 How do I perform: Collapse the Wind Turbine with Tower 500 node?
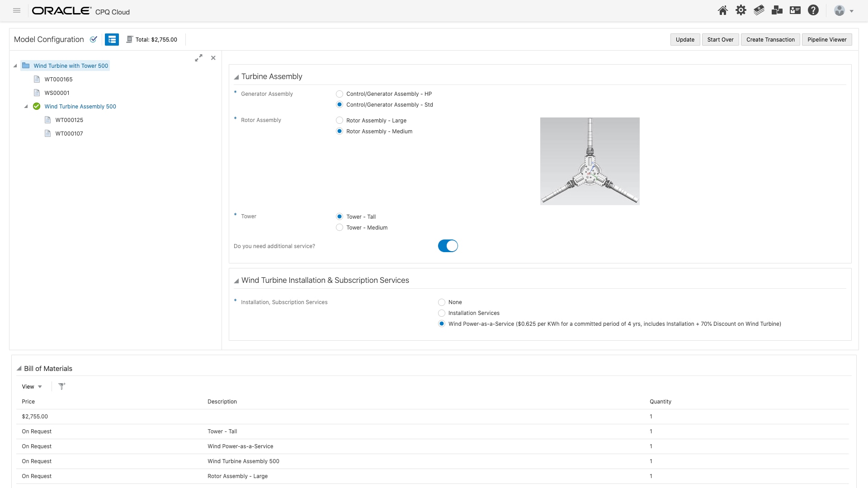pyautogui.click(x=15, y=66)
